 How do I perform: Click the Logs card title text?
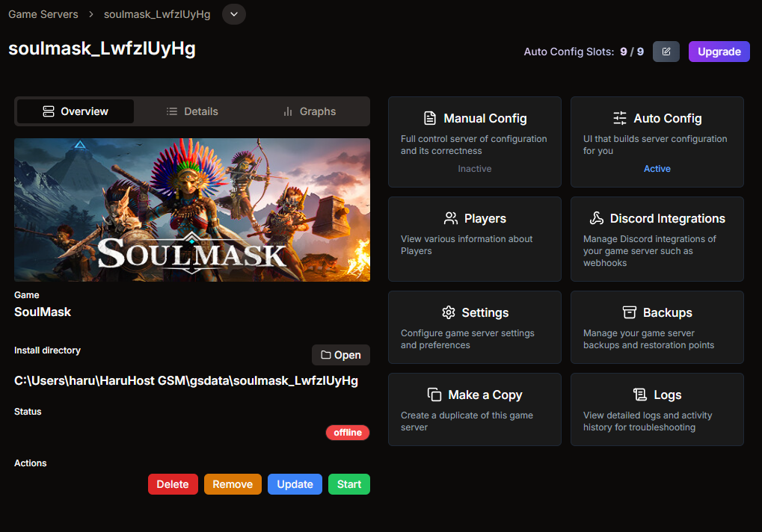pyautogui.click(x=667, y=395)
